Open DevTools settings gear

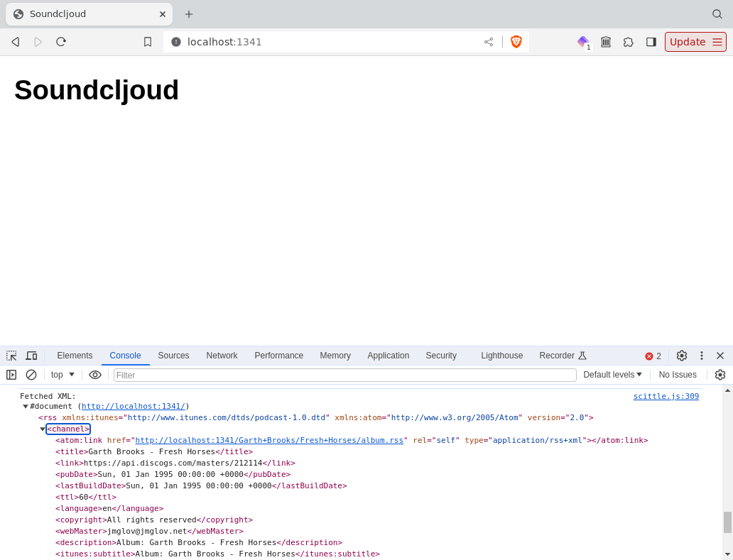tap(682, 356)
